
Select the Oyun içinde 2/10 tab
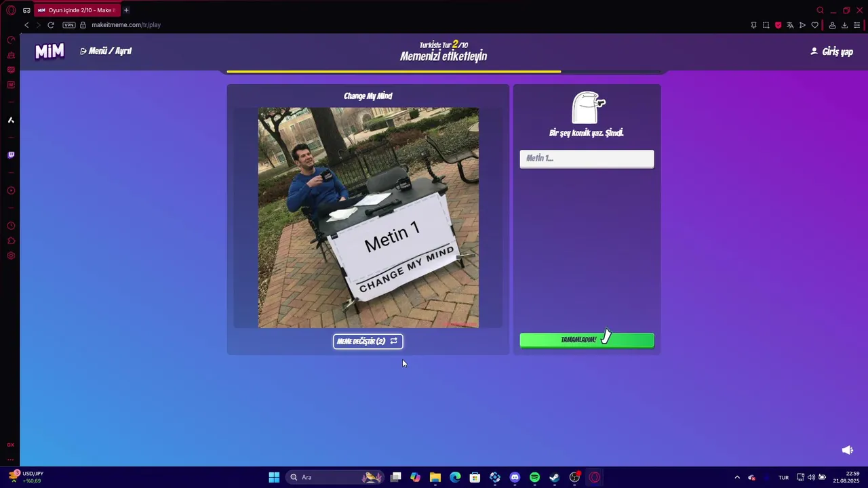click(x=77, y=10)
